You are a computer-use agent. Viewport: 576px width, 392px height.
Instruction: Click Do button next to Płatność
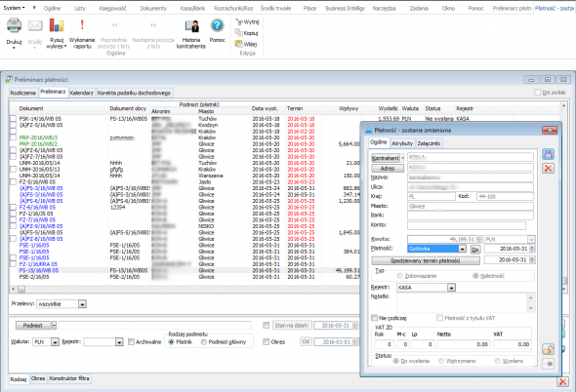475,250
